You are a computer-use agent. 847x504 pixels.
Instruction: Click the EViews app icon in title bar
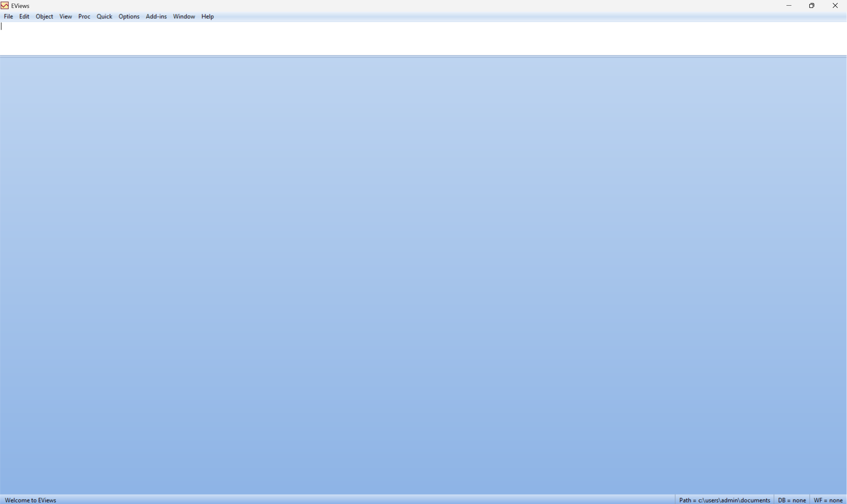point(5,5)
